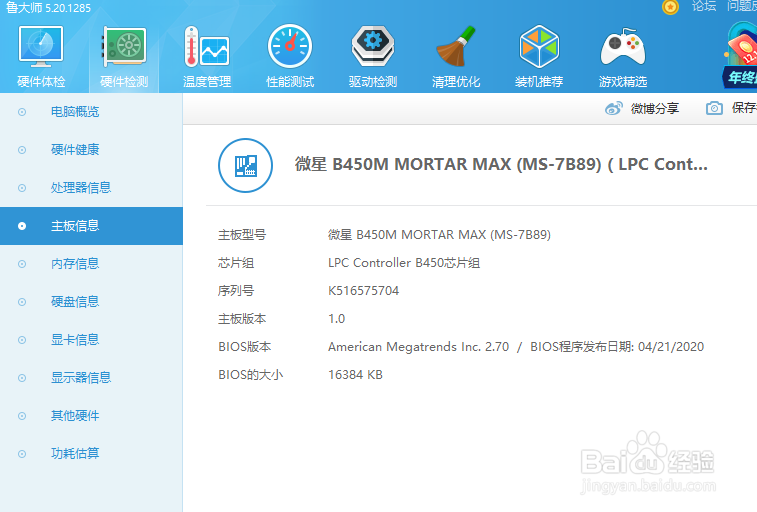
Task: Click the 电脑概览 bullet marker
Action: click(x=22, y=112)
